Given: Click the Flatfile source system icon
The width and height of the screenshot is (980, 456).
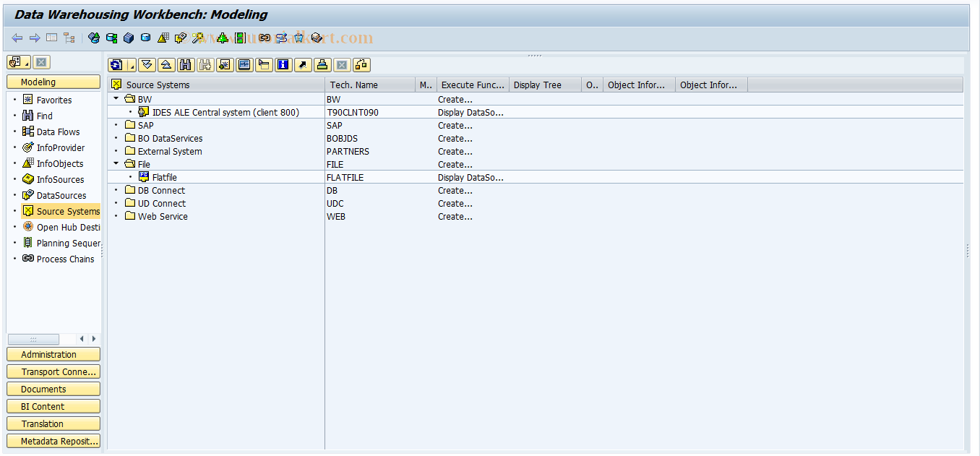Looking at the screenshot, I should tap(144, 177).
